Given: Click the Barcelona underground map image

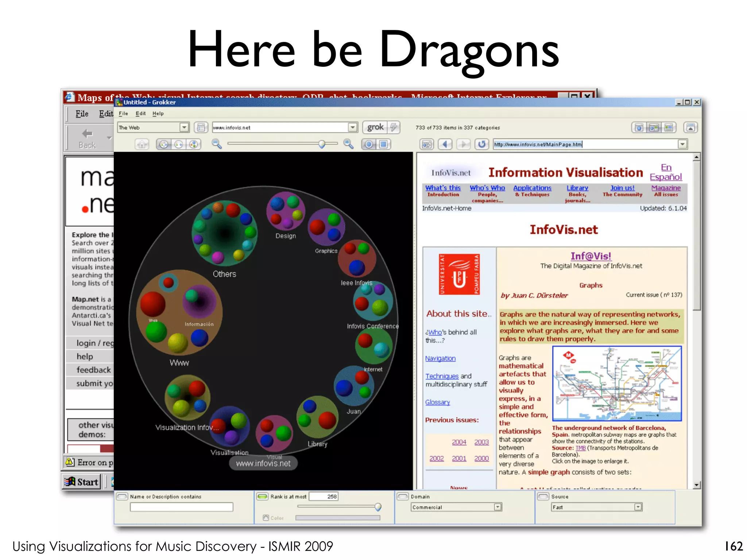Looking at the screenshot, I should [x=617, y=384].
